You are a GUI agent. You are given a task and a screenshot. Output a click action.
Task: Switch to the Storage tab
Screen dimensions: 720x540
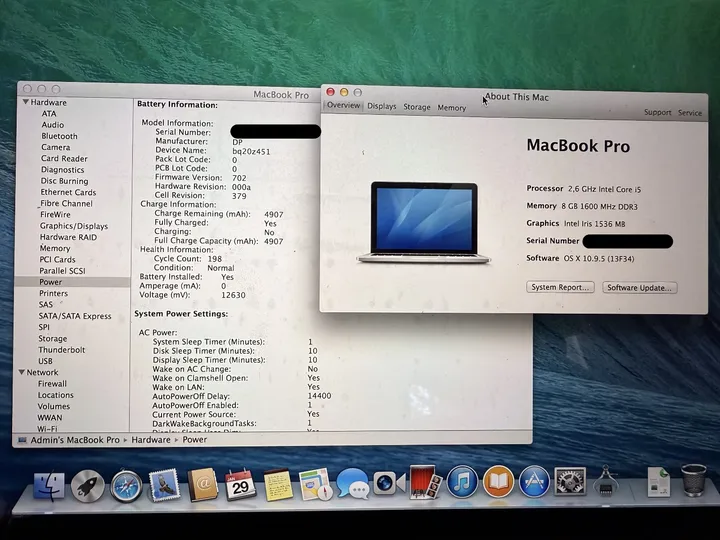(417, 107)
